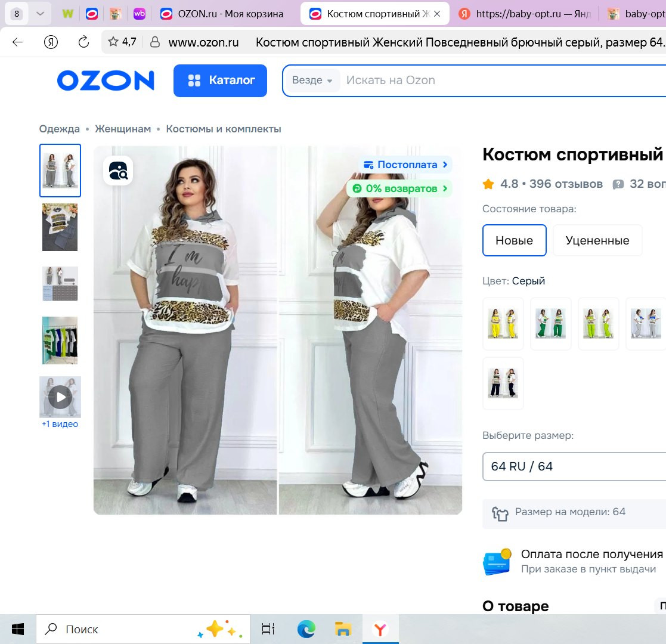
Task: Open the 0% возвратов badge
Action: (399, 188)
